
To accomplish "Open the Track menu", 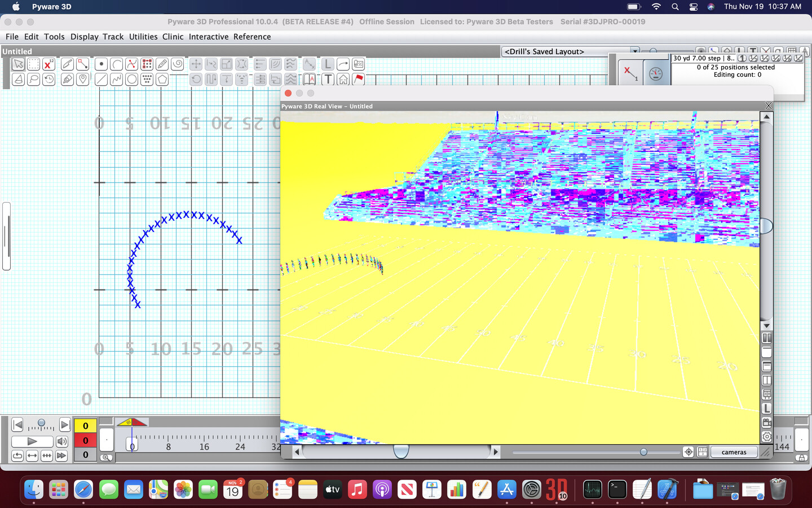I will [113, 37].
